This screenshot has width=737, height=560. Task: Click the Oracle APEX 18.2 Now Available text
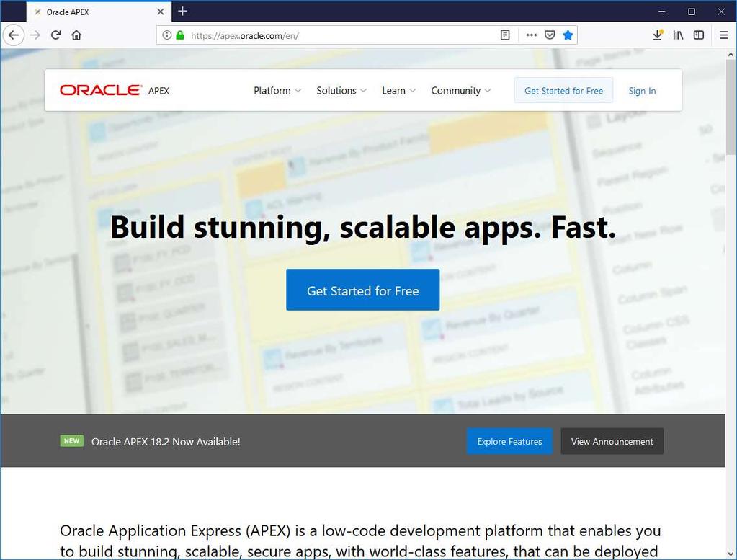coord(166,442)
